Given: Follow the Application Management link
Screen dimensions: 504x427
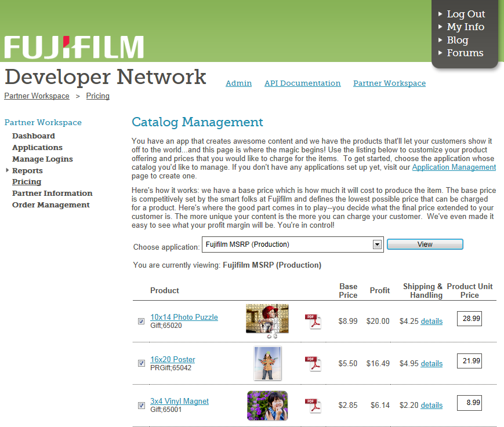Looking at the screenshot, I should click(454, 167).
